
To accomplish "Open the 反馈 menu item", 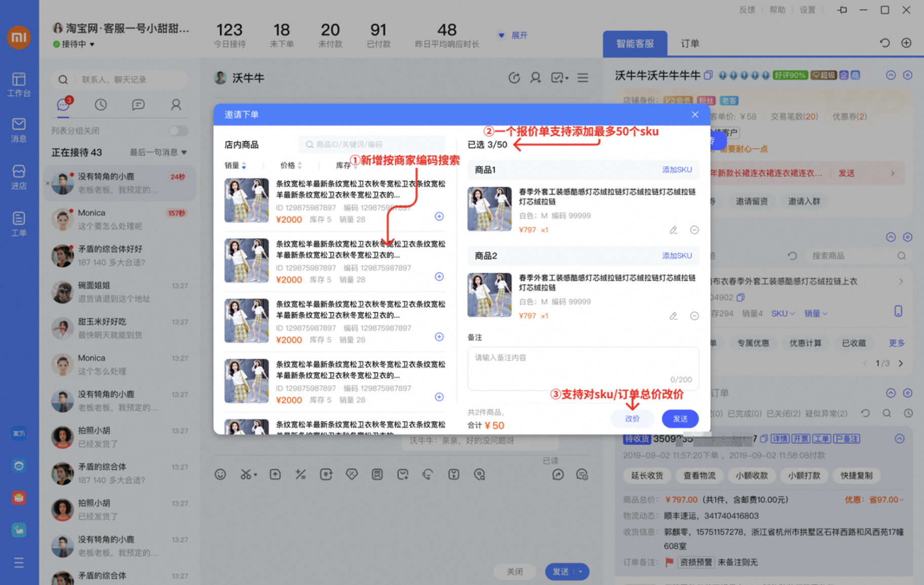I will click(x=747, y=10).
